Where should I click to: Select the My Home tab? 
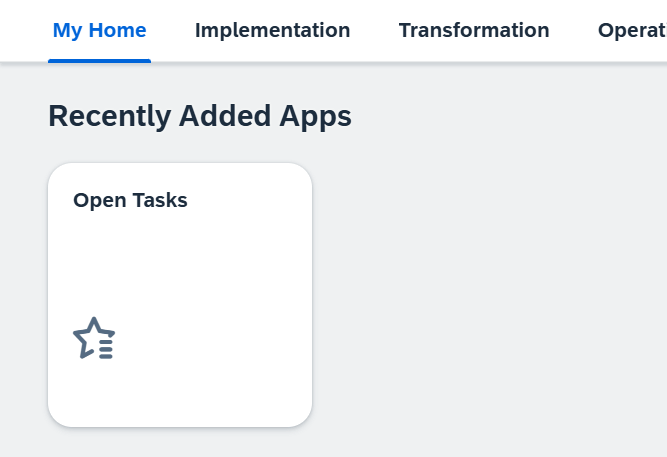100,30
